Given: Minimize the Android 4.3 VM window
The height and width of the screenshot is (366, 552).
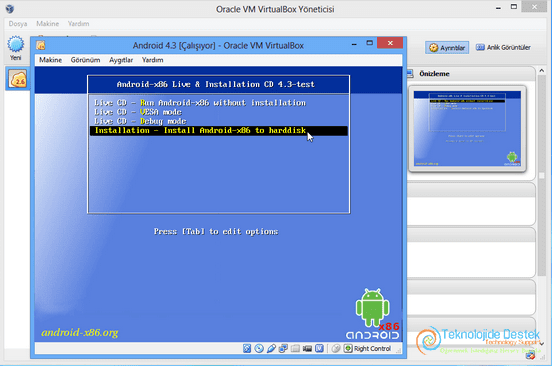Looking at the screenshot, I should tap(354, 44).
